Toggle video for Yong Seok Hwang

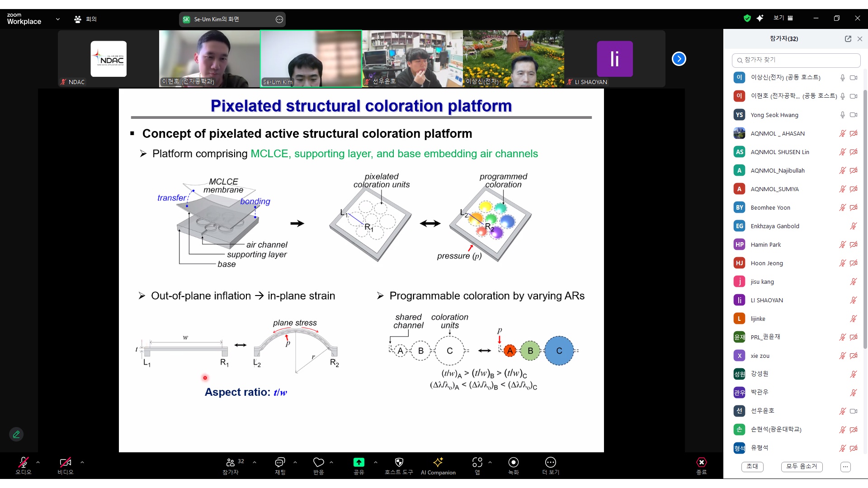854,115
